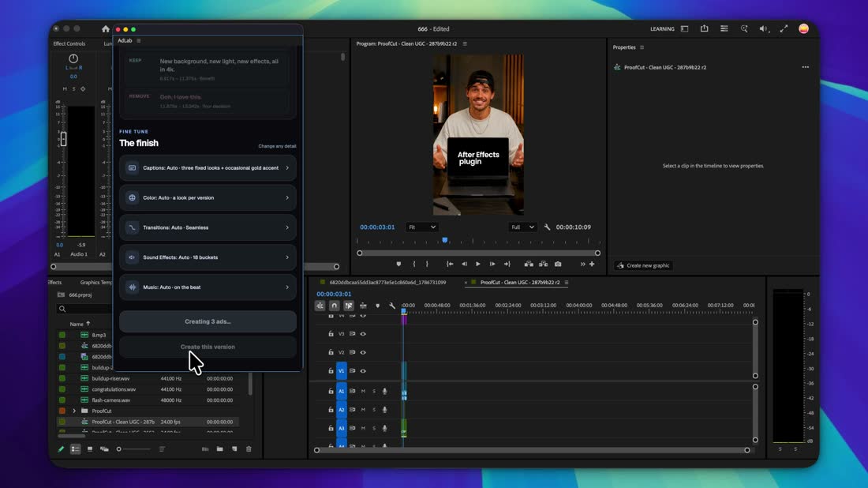This screenshot has height=488, width=868.
Task: Click Creating 3 ads button
Action: pyautogui.click(x=208, y=321)
